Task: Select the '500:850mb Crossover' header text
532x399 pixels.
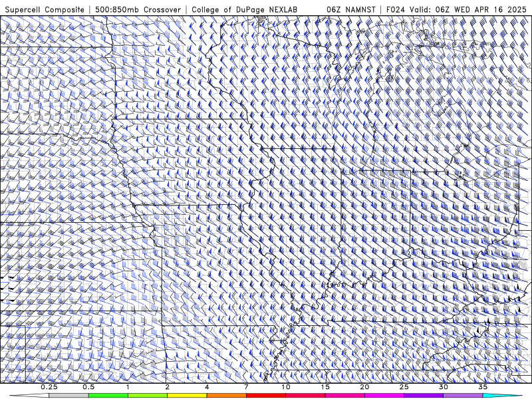Action: 138,9
